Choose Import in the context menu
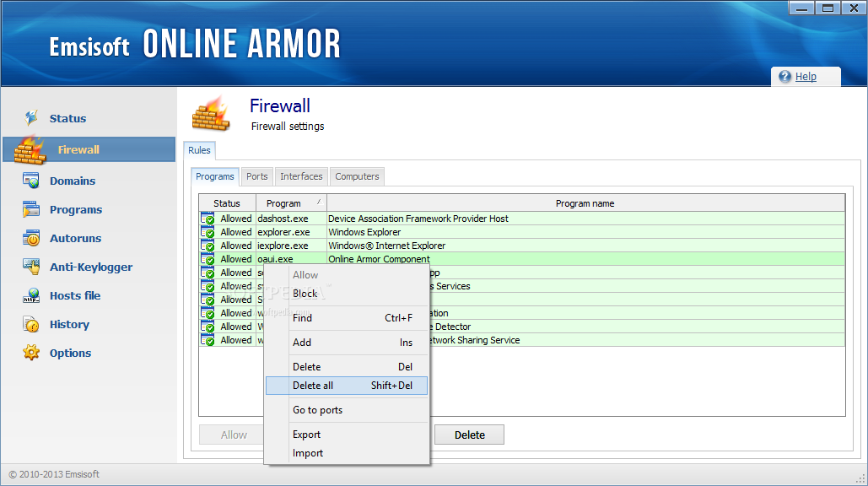868x486 pixels. pos(347,453)
